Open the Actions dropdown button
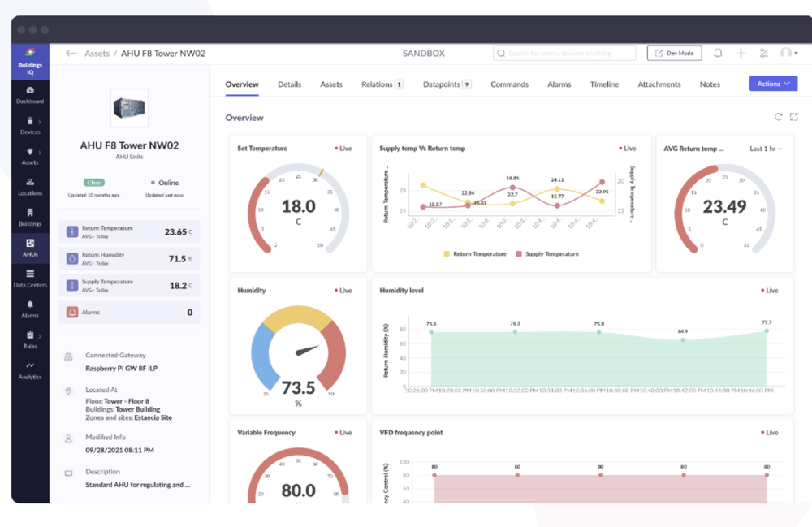This screenshot has width=812, height=527. tap(773, 84)
